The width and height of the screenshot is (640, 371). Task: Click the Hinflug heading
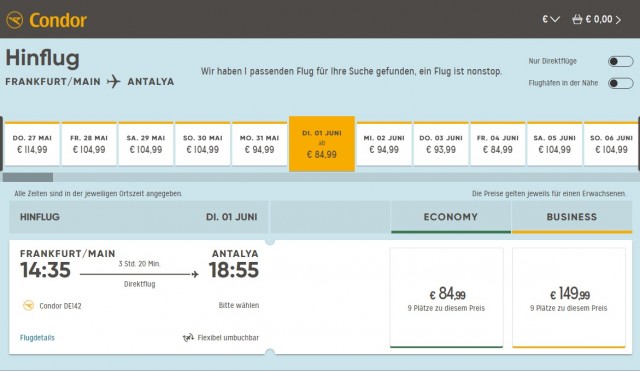click(x=42, y=58)
